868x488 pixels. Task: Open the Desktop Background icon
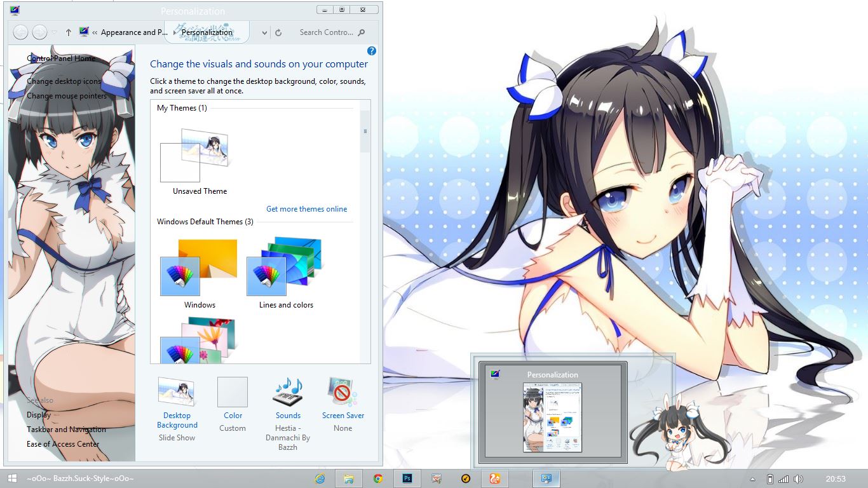pos(177,391)
